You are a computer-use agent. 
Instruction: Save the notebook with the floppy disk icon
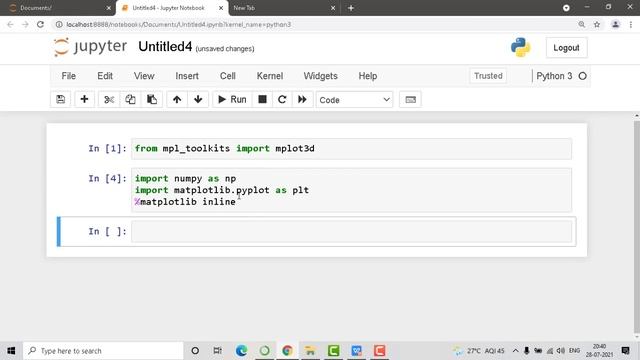(60, 100)
